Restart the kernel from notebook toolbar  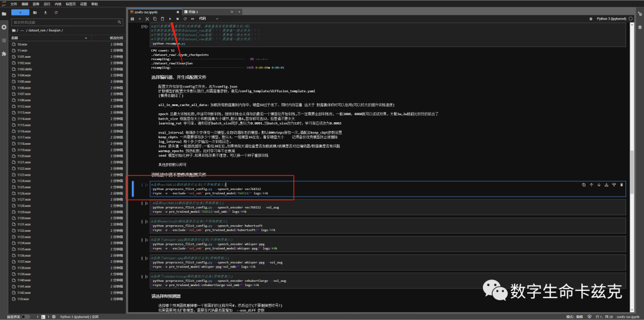(185, 19)
